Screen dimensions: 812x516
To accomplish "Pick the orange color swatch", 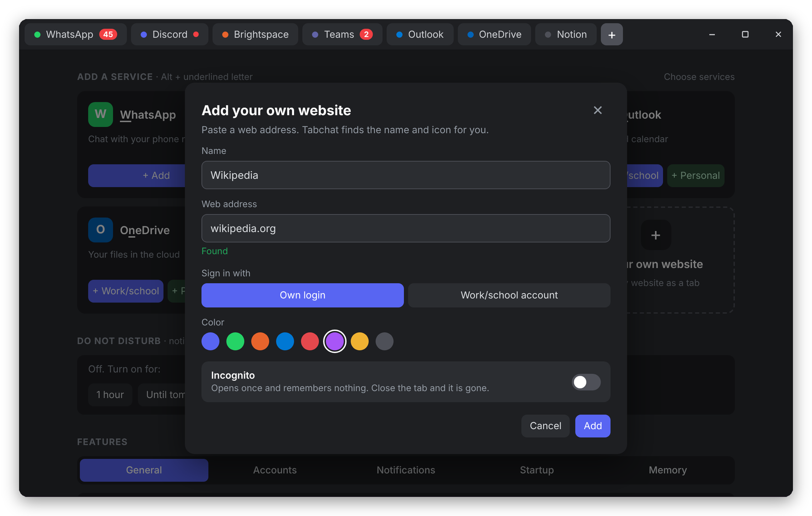I will (260, 341).
